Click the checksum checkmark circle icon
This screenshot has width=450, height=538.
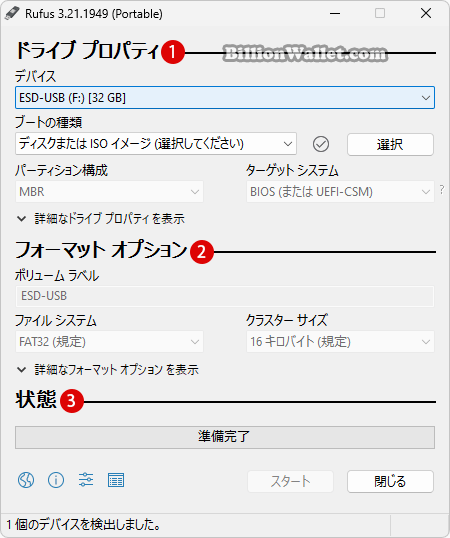pos(321,144)
